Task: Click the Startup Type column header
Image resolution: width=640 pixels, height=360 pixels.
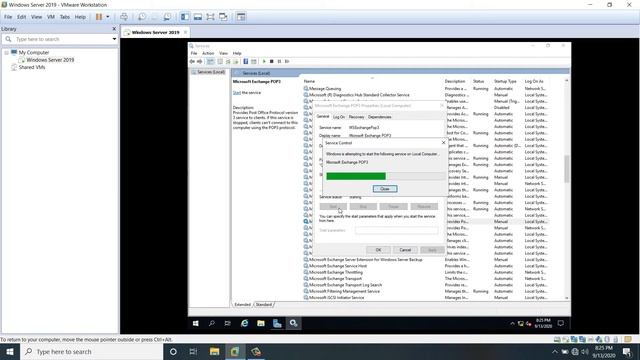Action: pyautogui.click(x=505, y=81)
